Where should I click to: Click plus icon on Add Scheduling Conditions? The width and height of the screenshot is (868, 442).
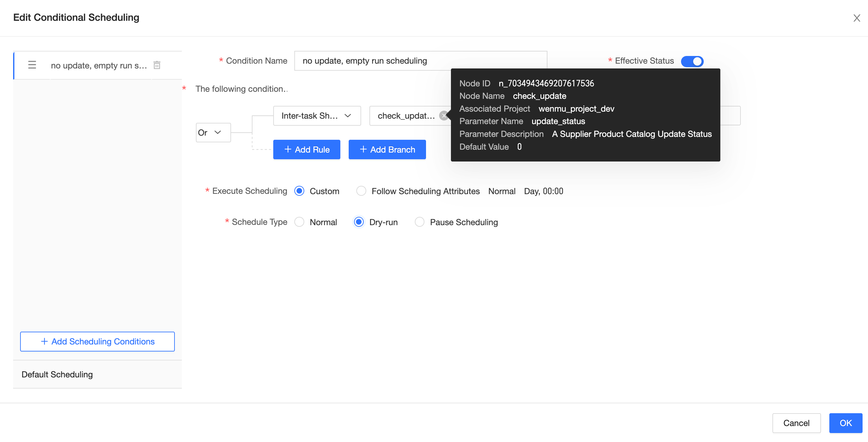point(44,342)
